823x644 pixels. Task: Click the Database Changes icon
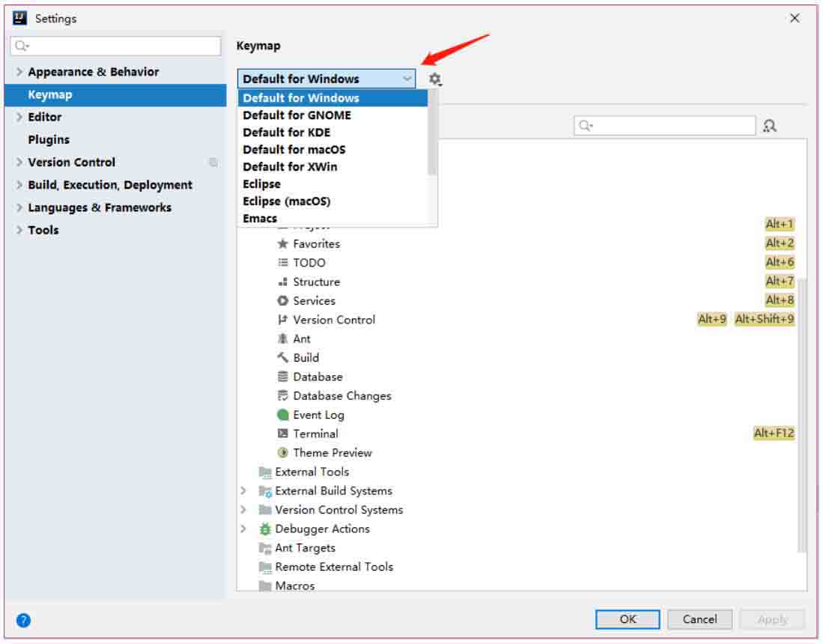(x=282, y=395)
